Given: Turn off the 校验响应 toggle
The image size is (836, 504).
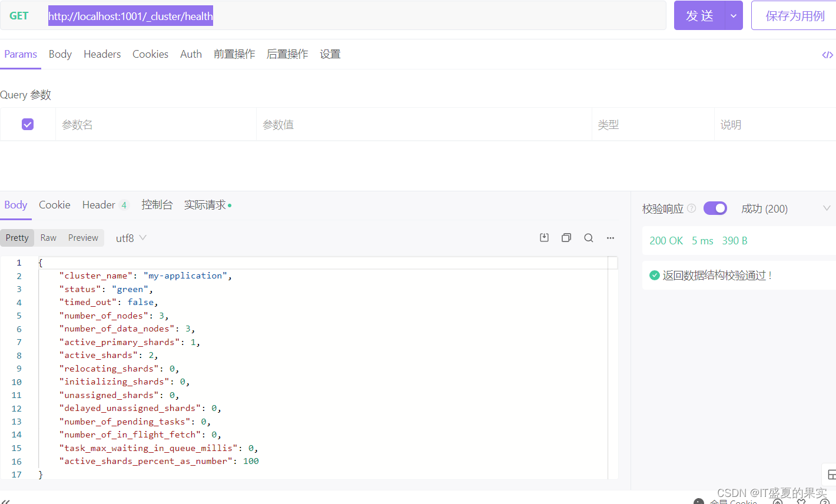Looking at the screenshot, I should [x=715, y=208].
